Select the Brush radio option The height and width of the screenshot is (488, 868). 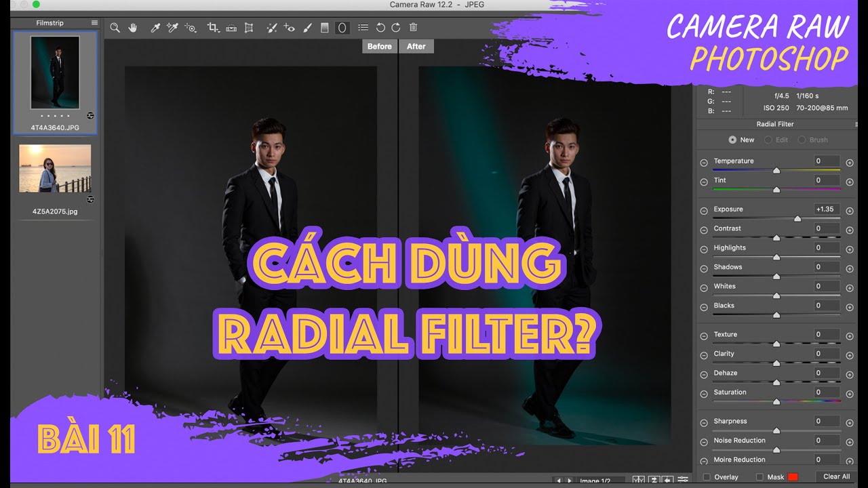coord(802,140)
